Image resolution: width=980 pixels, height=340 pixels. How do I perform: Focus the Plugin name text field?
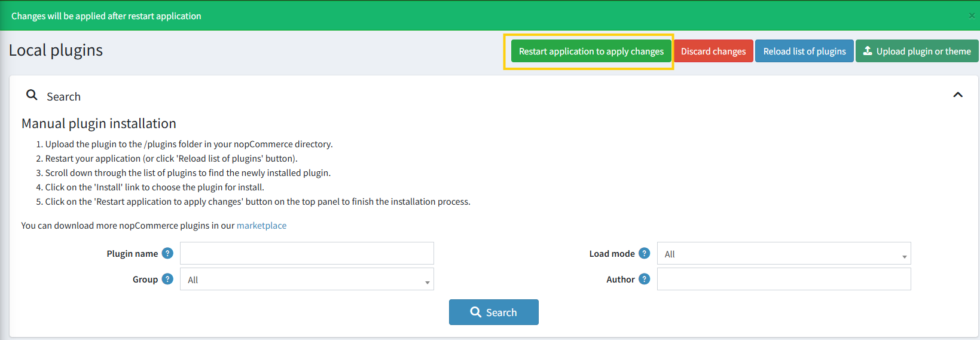307,253
